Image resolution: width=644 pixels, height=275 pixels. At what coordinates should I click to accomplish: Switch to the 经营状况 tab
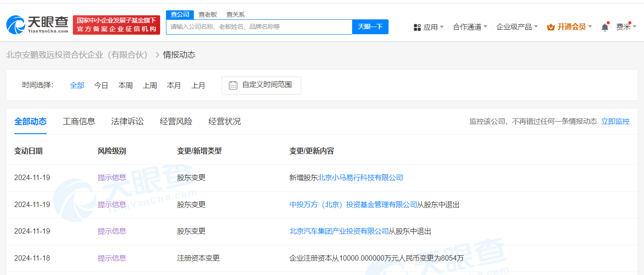pos(225,121)
